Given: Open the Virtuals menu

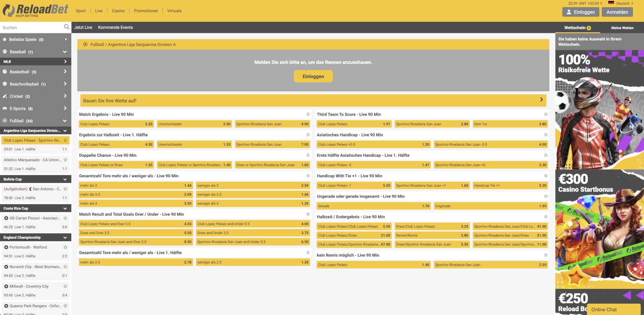Looking at the screenshot, I should point(174,11).
